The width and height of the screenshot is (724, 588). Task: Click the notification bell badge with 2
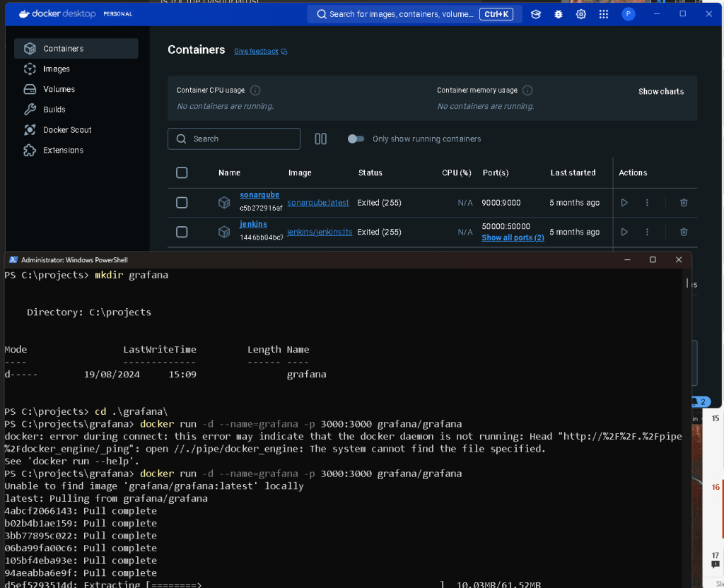(701, 402)
